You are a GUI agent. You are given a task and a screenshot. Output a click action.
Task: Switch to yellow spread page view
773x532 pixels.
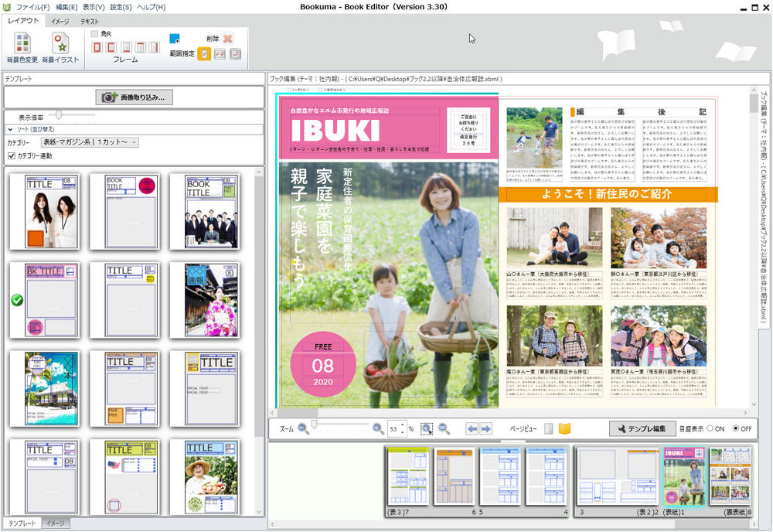[565, 428]
